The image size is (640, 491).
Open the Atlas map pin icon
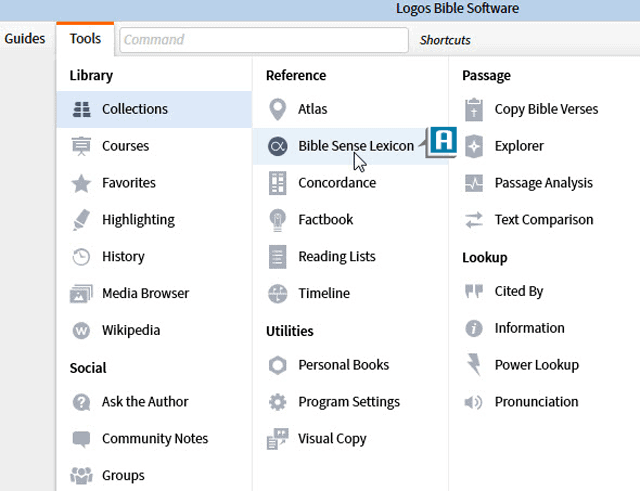pos(278,109)
